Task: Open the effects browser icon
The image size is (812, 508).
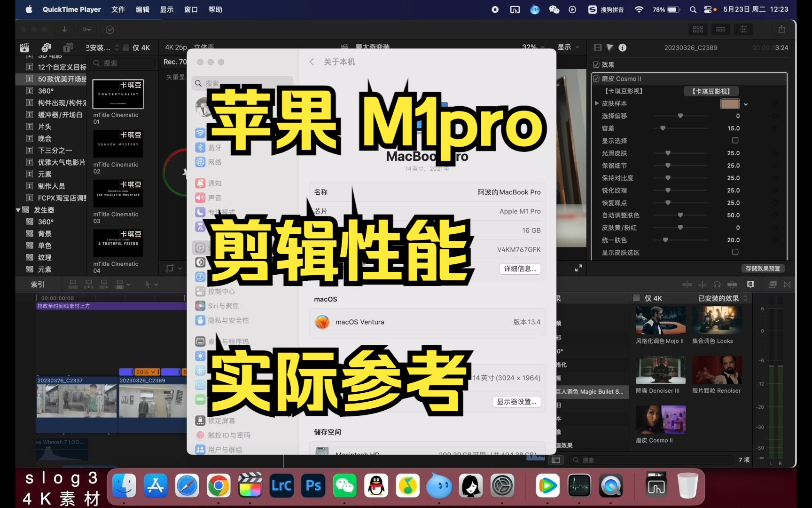Action: 773,284
